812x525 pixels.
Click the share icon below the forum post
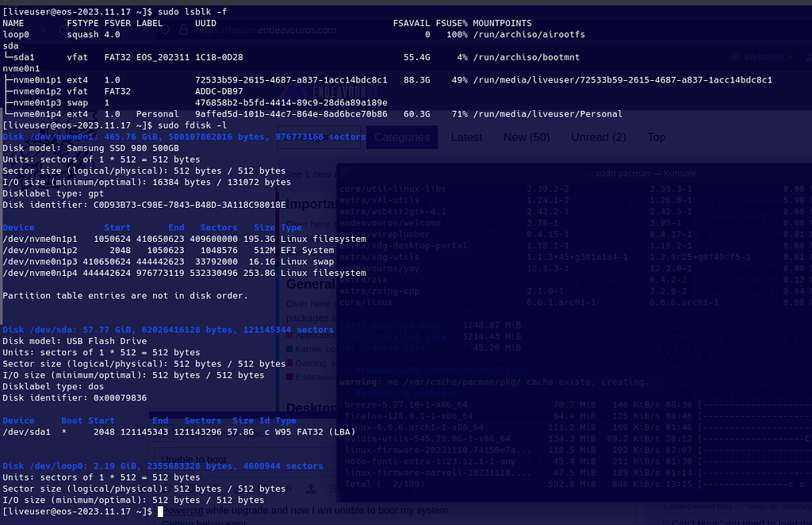pyautogui.click(x=311, y=488)
